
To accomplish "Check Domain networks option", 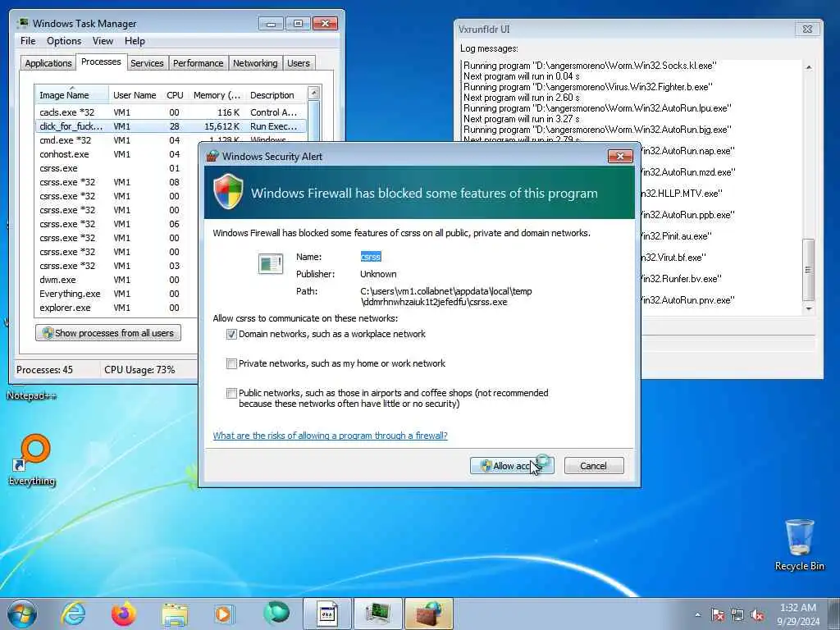I will tap(231, 335).
